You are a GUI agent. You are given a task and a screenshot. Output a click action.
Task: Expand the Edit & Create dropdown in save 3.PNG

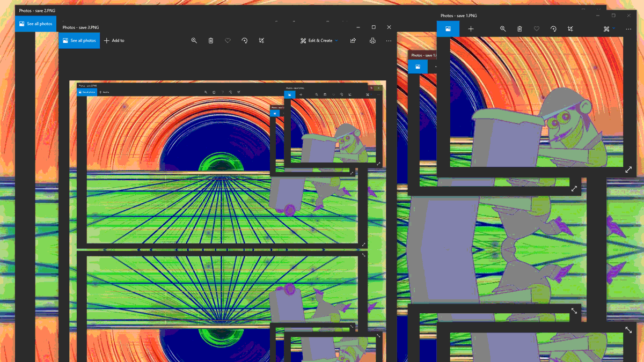319,40
